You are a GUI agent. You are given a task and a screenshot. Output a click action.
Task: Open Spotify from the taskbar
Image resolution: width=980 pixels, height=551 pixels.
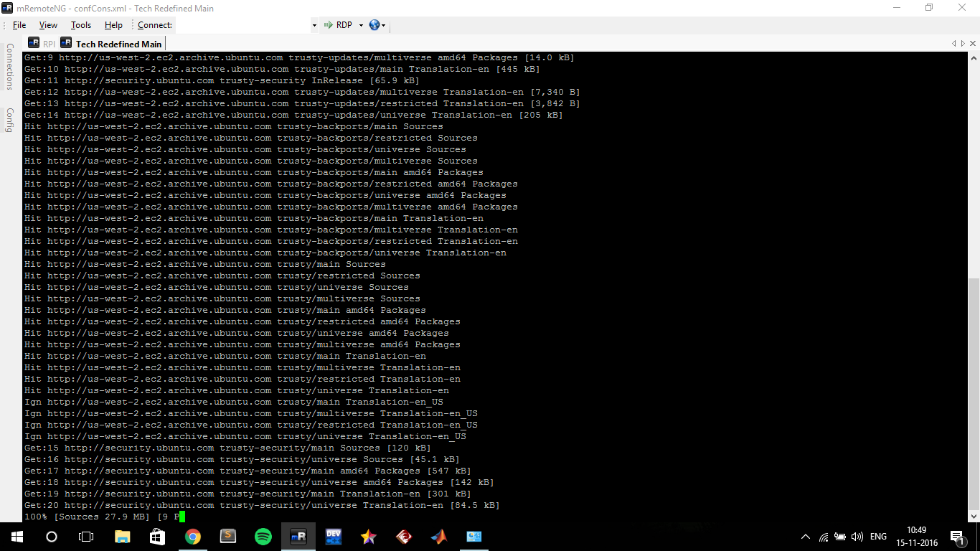[x=263, y=537]
